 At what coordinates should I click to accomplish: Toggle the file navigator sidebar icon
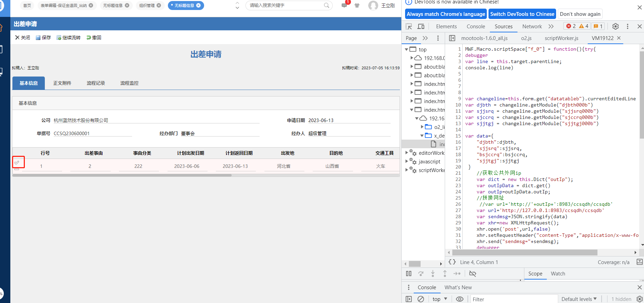pos(452,38)
